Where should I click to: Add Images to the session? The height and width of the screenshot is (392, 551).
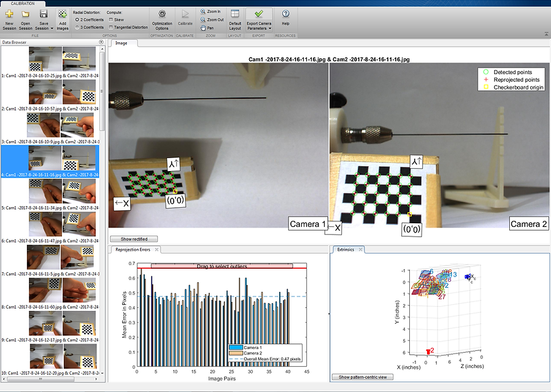pyautogui.click(x=63, y=20)
